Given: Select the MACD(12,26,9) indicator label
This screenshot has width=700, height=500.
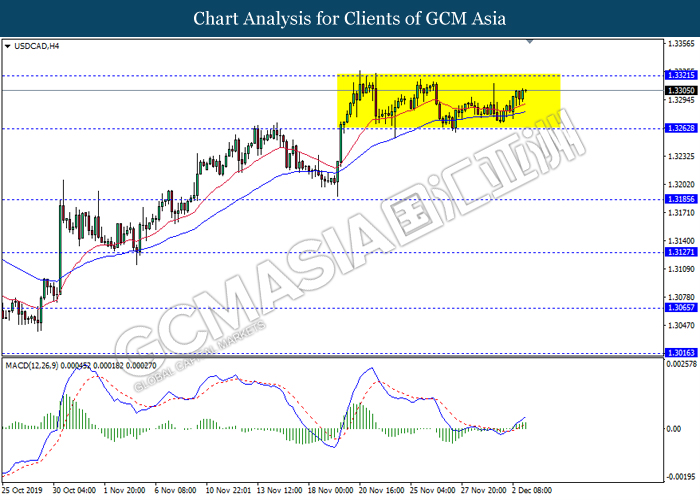Looking at the screenshot, I should (x=32, y=366).
